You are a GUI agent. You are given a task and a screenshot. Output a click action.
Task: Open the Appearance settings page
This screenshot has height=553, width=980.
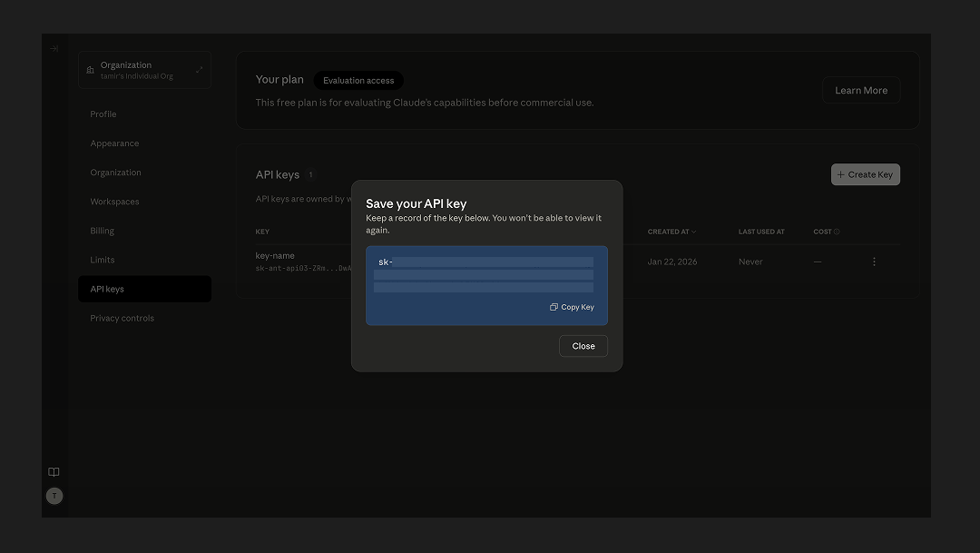(114, 143)
